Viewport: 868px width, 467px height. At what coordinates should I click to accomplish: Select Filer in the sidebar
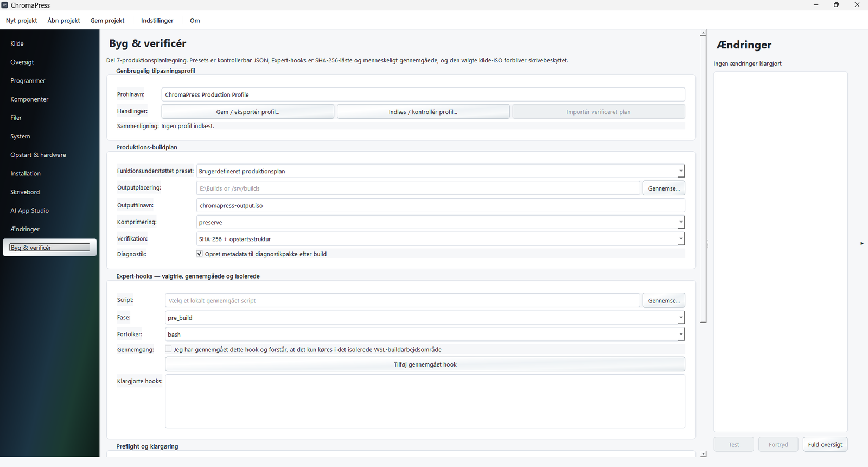50,118
